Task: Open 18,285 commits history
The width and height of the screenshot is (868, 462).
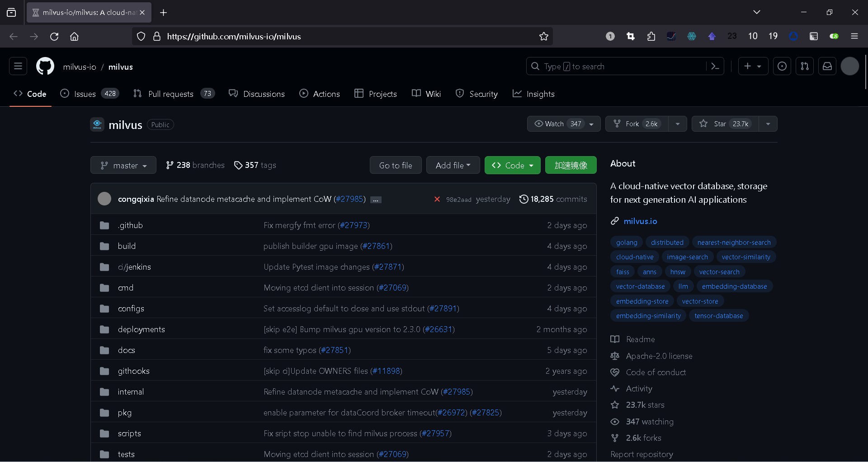Action: click(x=553, y=199)
